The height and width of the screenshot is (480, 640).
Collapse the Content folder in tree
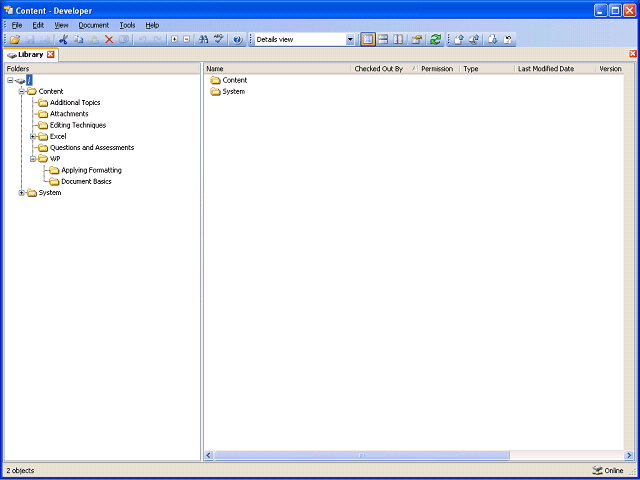22,91
